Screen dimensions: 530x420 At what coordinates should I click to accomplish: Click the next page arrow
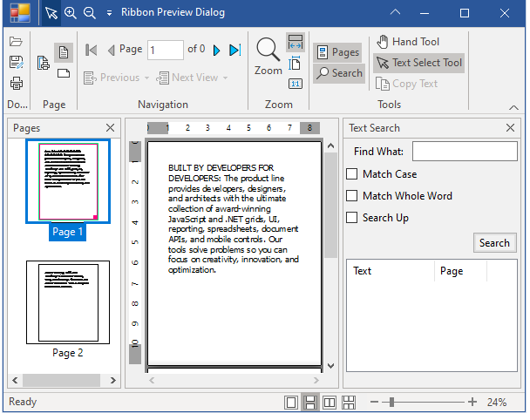pyautogui.click(x=217, y=51)
